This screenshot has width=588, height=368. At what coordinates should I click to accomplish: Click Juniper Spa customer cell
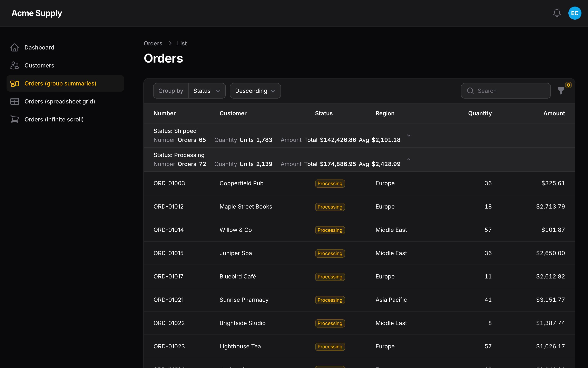point(235,253)
